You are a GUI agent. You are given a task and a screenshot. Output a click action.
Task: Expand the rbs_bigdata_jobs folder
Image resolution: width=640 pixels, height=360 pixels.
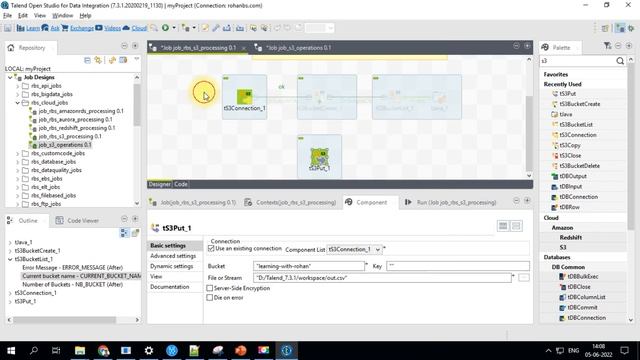(x=18, y=94)
